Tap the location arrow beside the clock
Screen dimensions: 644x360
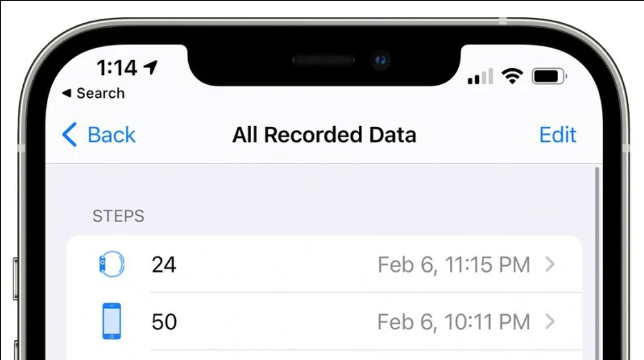(x=151, y=67)
